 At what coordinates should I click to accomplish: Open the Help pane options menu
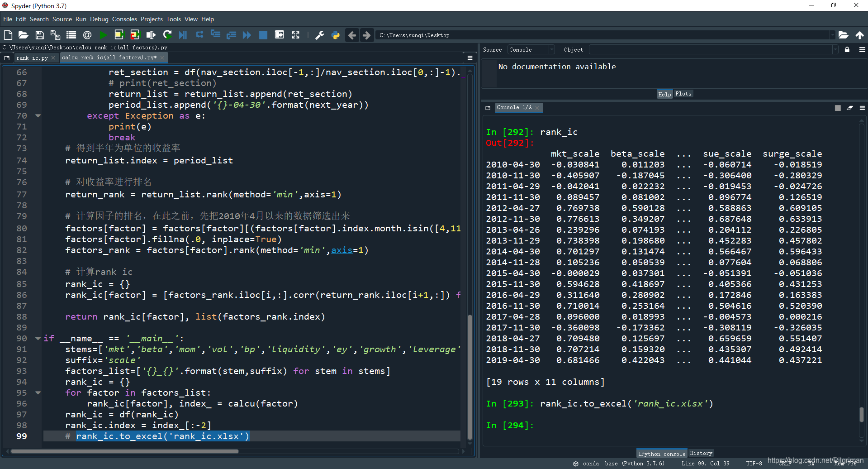pos(862,50)
